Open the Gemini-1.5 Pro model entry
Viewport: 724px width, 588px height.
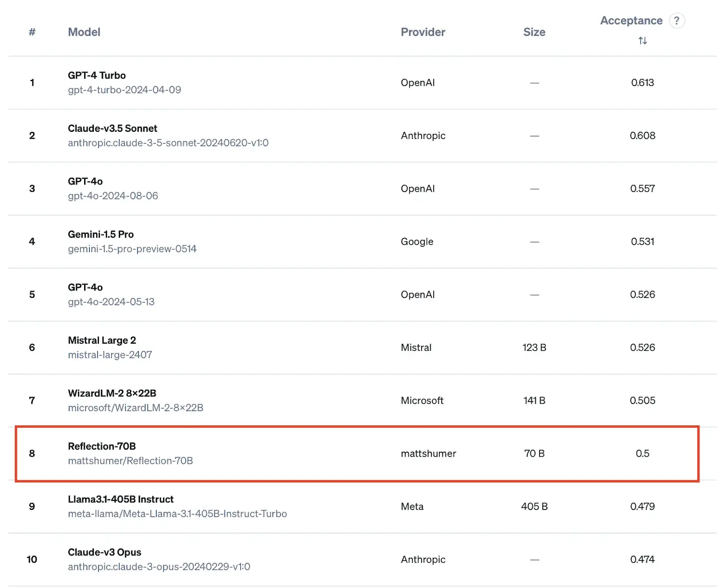101,234
